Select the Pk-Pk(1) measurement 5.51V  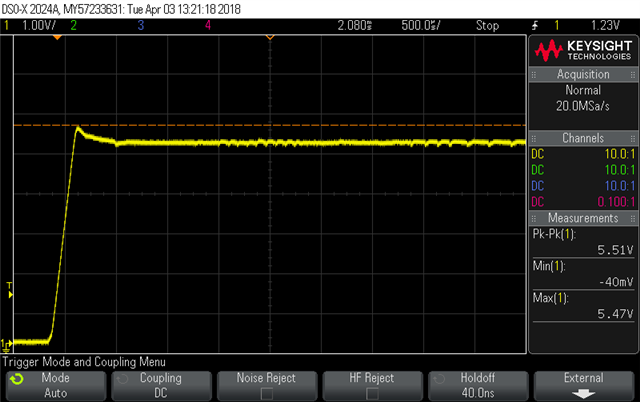583,242
